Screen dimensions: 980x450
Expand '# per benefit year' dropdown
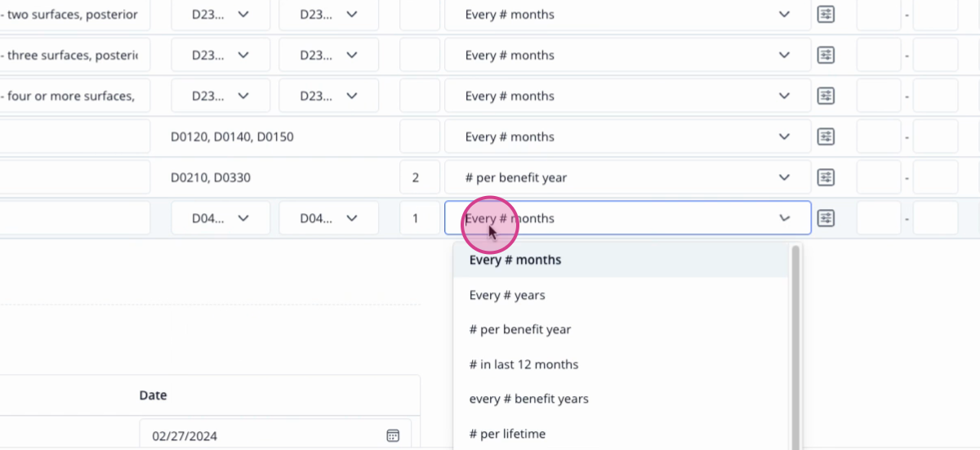628,177
